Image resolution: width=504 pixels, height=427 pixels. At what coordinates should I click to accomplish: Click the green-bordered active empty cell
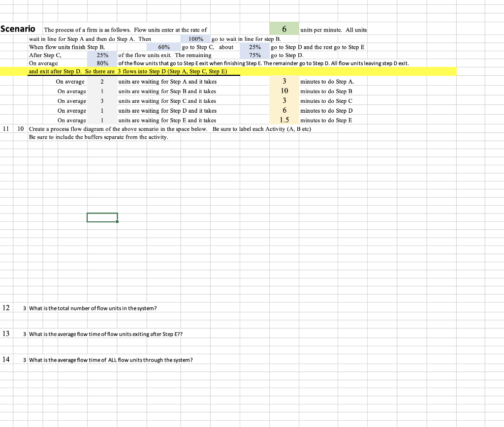102,217
